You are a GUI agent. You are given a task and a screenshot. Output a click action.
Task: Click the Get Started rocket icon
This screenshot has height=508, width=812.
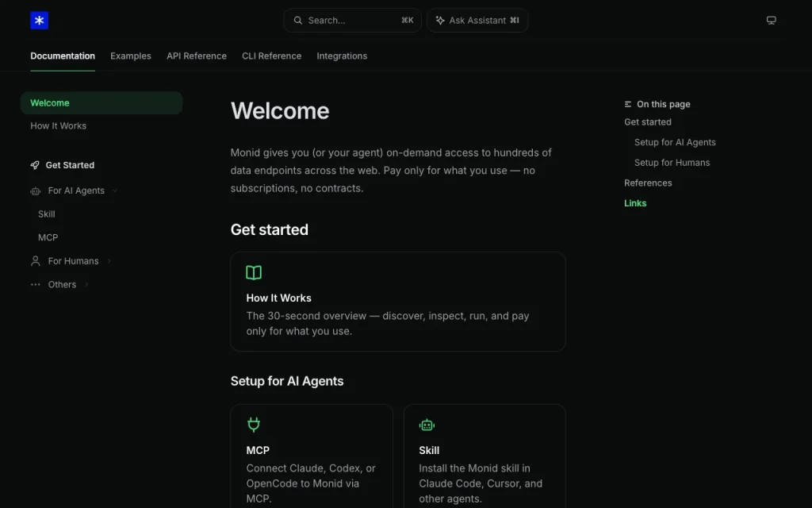pyautogui.click(x=35, y=165)
